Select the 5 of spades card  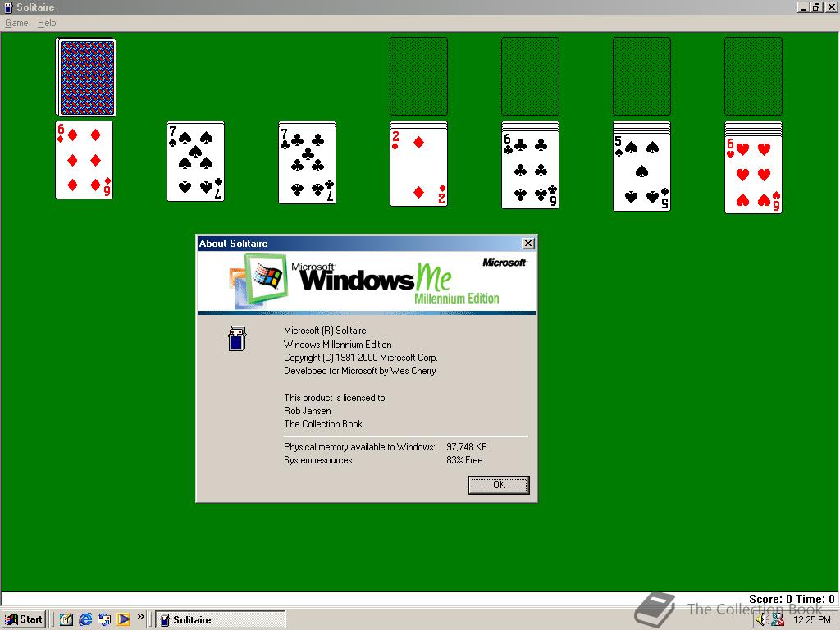point(641,171)
